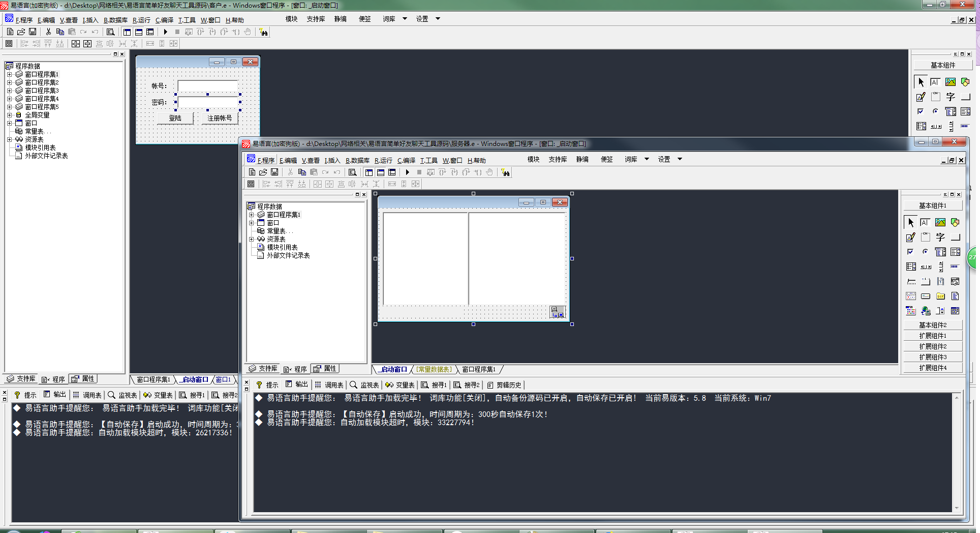
Task: Expand 窗口程序集1 node in front window tree
Action: tap(251, 215)
